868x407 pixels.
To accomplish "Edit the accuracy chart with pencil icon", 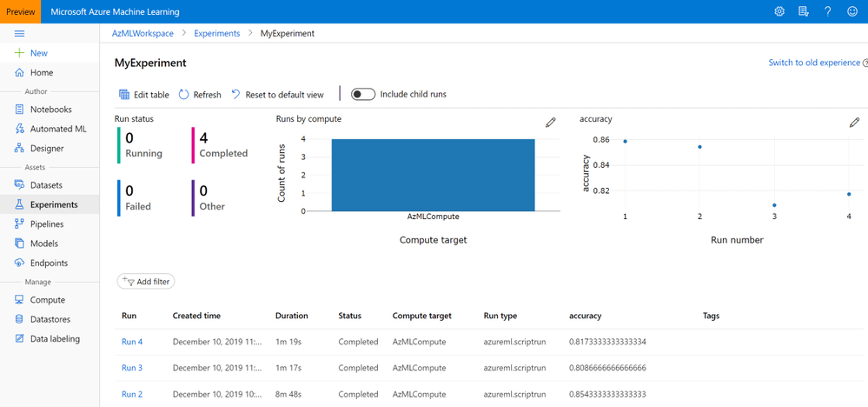I will pyautogui.click(x=855, y=123).
